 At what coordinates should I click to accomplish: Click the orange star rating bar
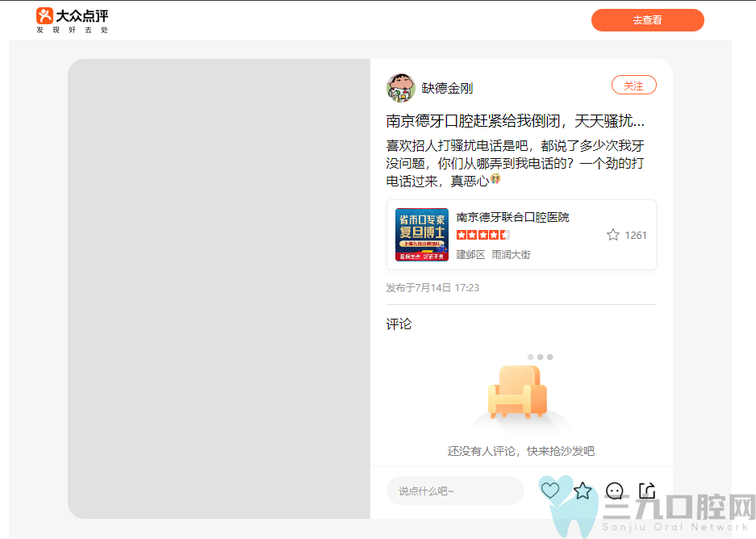pyautogui.click(x=484, y=234)
